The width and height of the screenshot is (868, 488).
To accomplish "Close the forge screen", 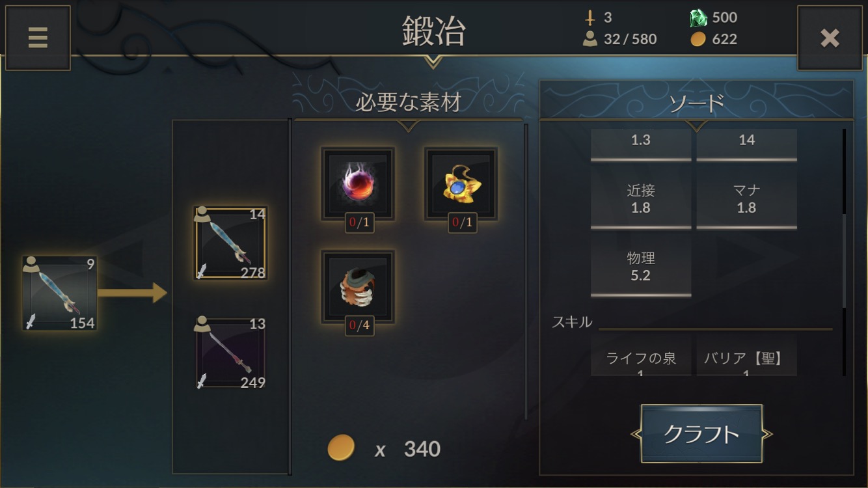I will 830,38.
